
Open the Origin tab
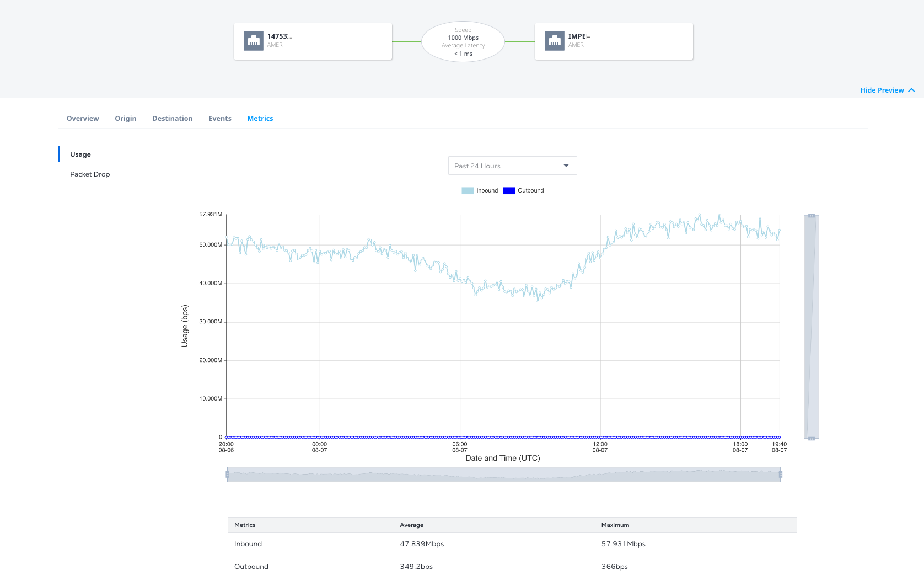point(126,119)
